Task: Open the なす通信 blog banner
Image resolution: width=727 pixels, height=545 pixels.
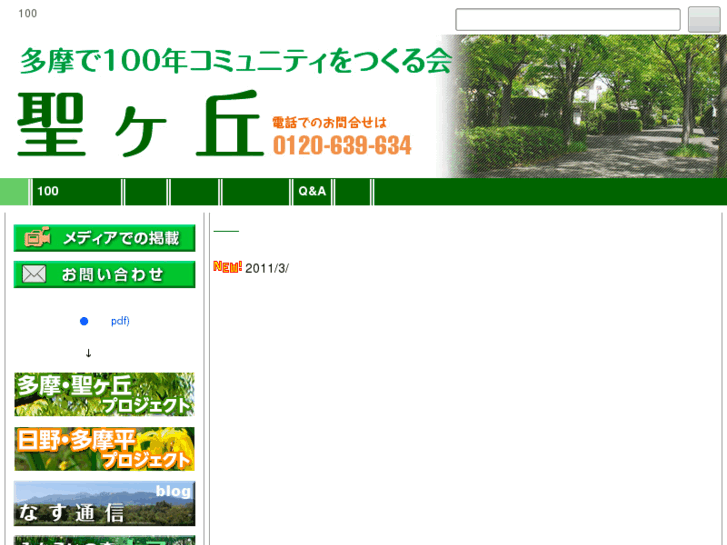Action: pyautogui.click(x=104, y=503)
